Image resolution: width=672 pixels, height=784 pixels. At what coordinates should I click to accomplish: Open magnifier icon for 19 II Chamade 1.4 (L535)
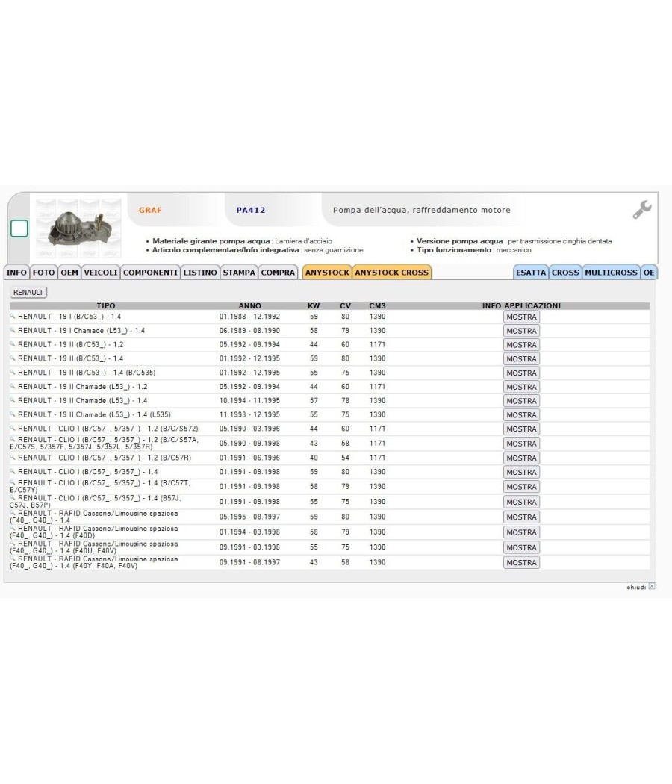[13, 414]
